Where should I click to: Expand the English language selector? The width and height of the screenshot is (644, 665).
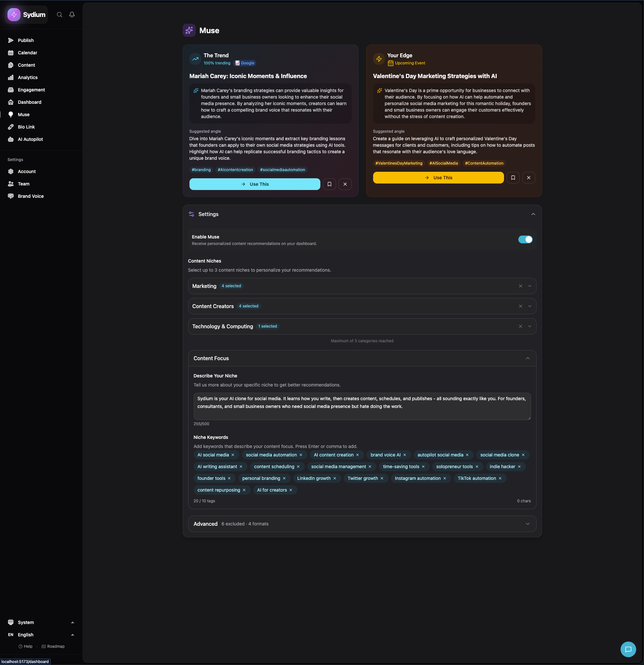[72, 634]
